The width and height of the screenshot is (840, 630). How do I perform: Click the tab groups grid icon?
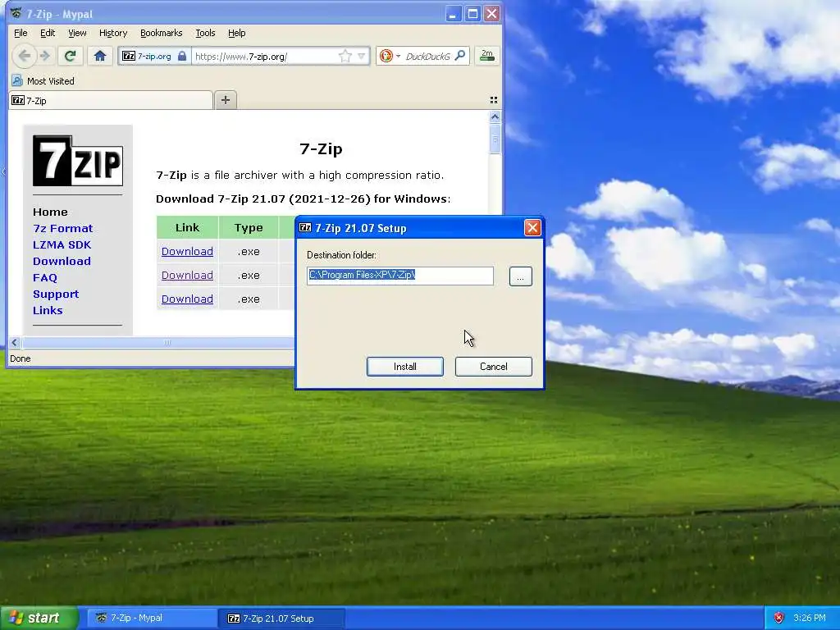click(x=493, y=100)
